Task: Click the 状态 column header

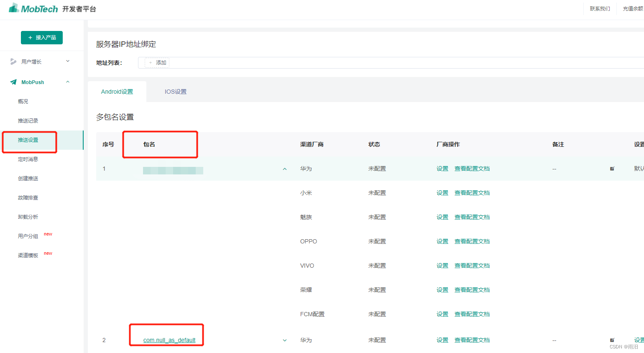Action: (374, 144)
